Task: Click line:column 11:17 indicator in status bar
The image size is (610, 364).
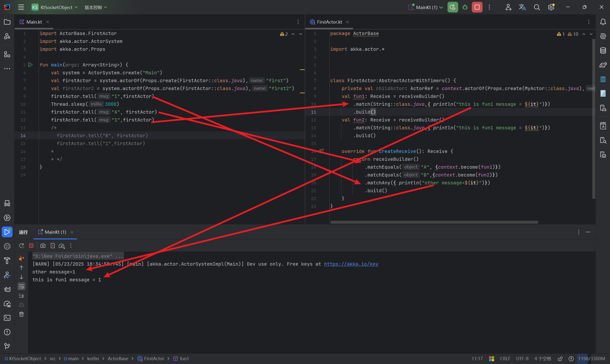Action: [x=477, y=359]
